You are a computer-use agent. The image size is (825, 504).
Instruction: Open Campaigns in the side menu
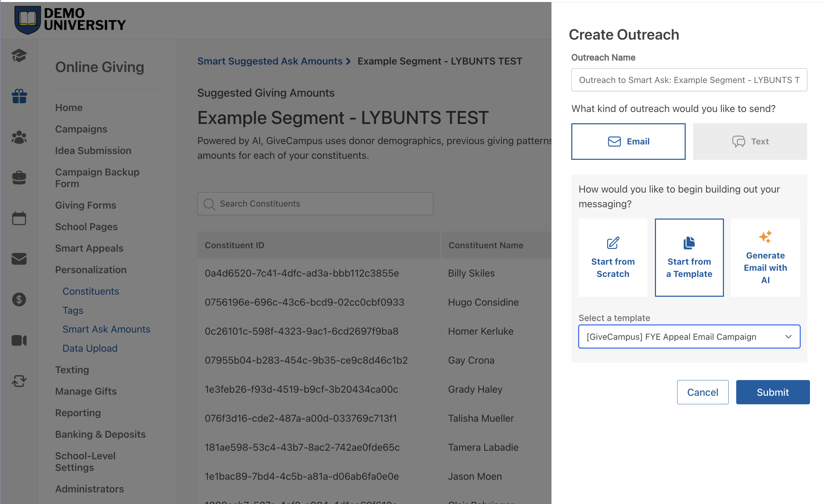81,129
